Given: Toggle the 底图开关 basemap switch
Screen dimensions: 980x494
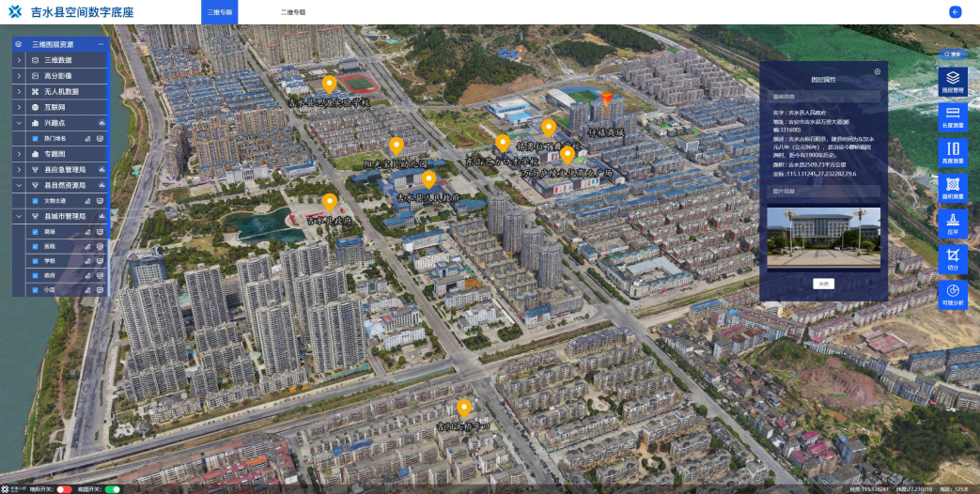Looking at the screenshot, I should 113,489.
